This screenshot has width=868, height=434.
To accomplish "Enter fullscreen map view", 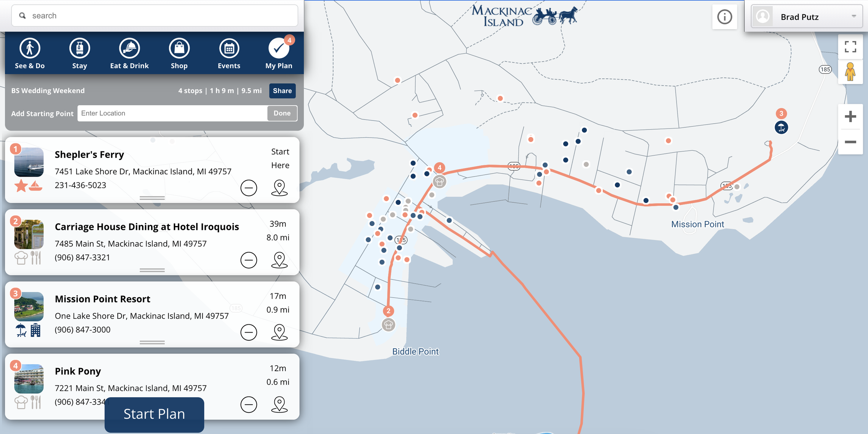I will (850, 47).
